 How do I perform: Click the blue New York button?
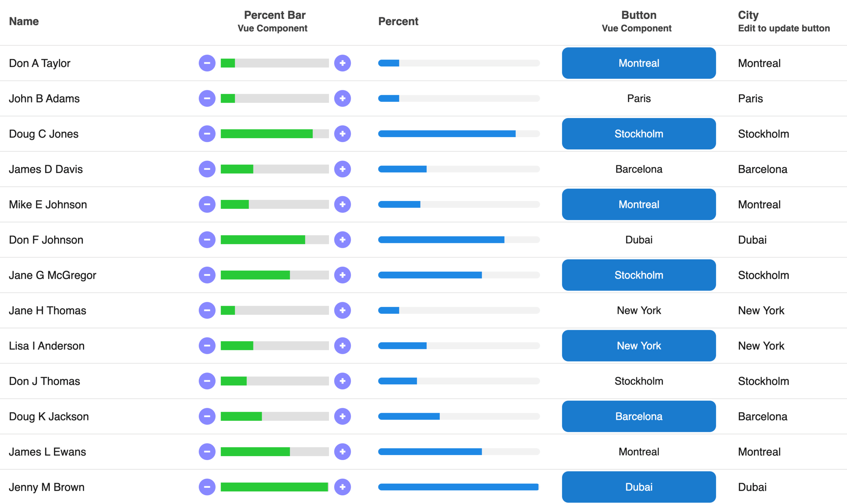639,346
